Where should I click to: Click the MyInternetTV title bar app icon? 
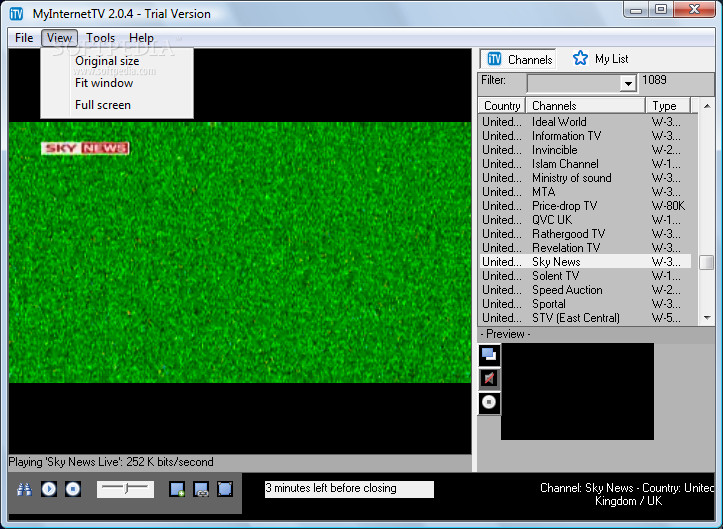coord(17,14)
